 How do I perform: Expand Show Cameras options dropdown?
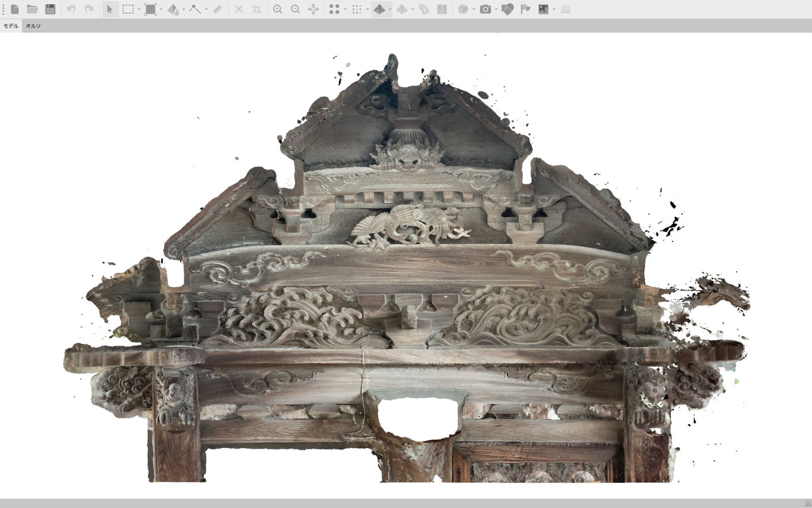tap(496, 9)
